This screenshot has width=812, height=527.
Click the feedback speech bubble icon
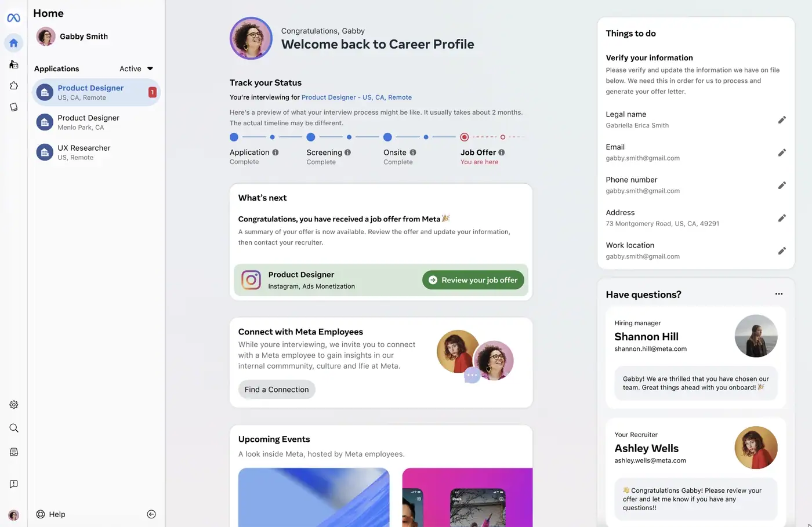(x=13, y=484)
